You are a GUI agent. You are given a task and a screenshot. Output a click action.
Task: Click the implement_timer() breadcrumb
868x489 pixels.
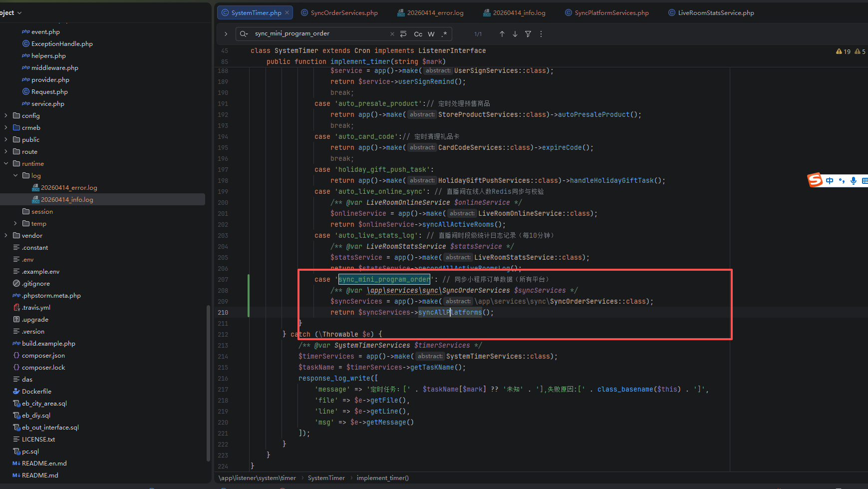(x=382, y=478)
